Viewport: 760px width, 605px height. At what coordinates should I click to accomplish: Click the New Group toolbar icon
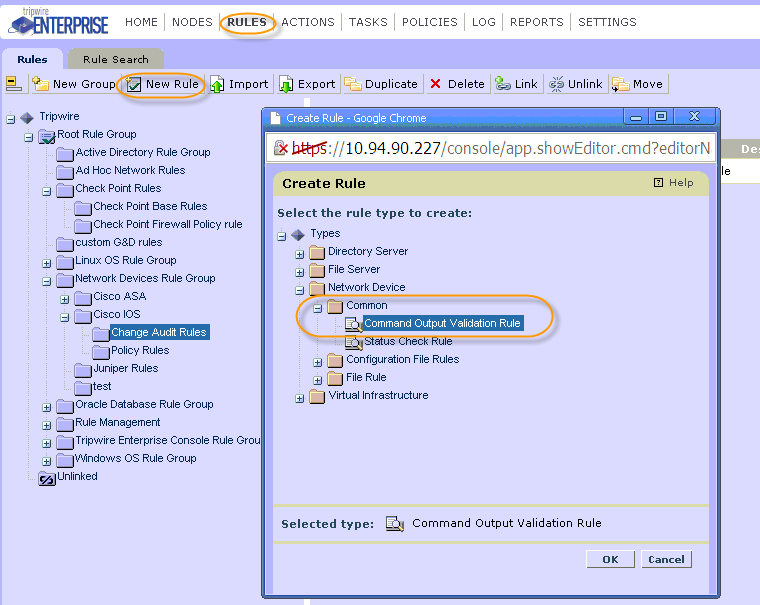coord(41,85)
